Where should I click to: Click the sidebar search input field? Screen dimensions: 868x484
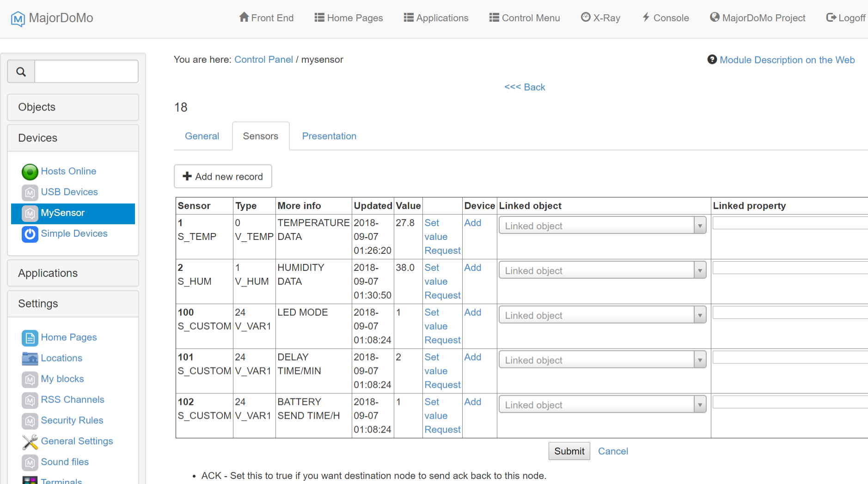pyautogui.click(x=86, y=72)
